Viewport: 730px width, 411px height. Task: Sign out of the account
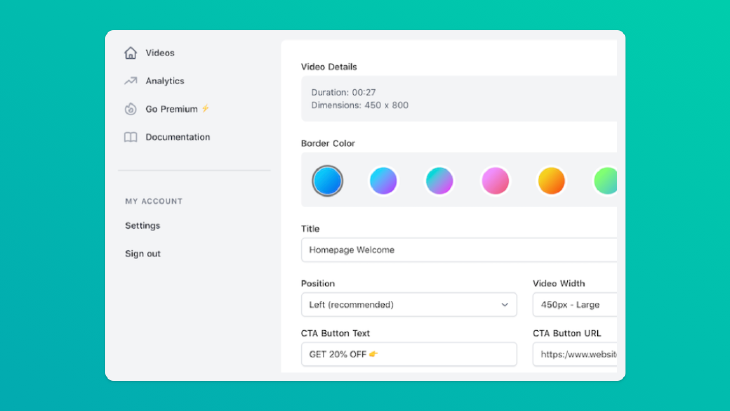(x=142, y=254)
